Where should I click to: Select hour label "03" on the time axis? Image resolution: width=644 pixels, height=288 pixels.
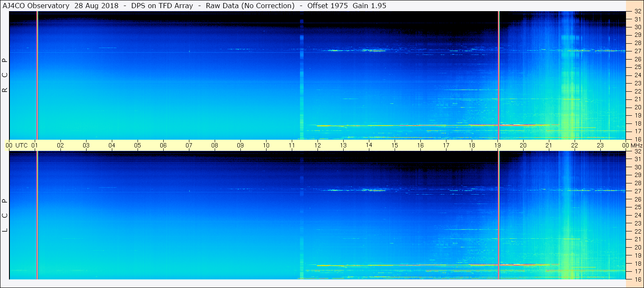tap(86, 145)
